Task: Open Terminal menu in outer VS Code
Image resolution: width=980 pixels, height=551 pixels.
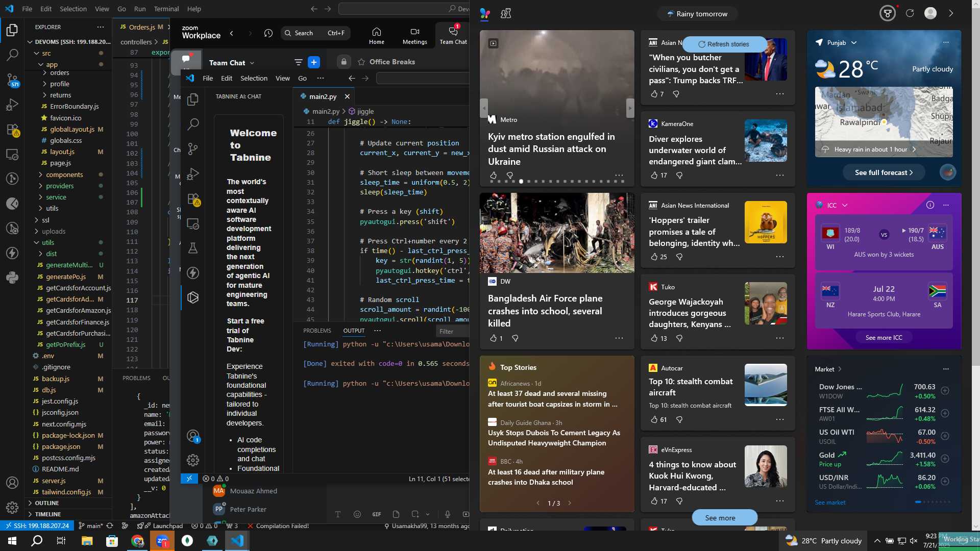Action: tap(166, 9)
